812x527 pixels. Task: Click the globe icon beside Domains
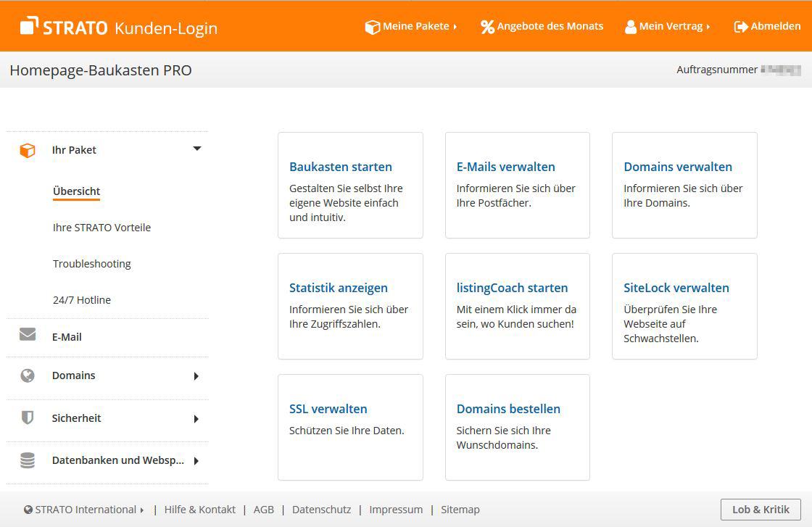click(x=28, y=375)
